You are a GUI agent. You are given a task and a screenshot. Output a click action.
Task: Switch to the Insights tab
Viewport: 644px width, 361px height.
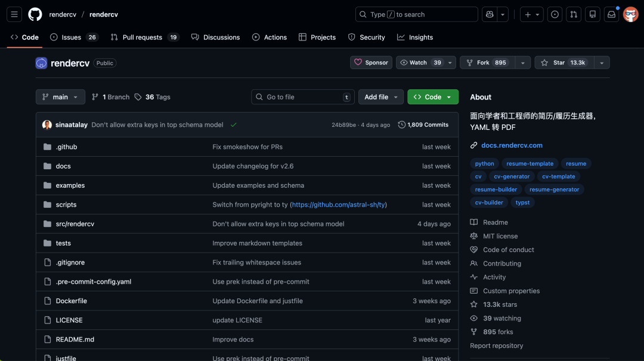point(415,38)
